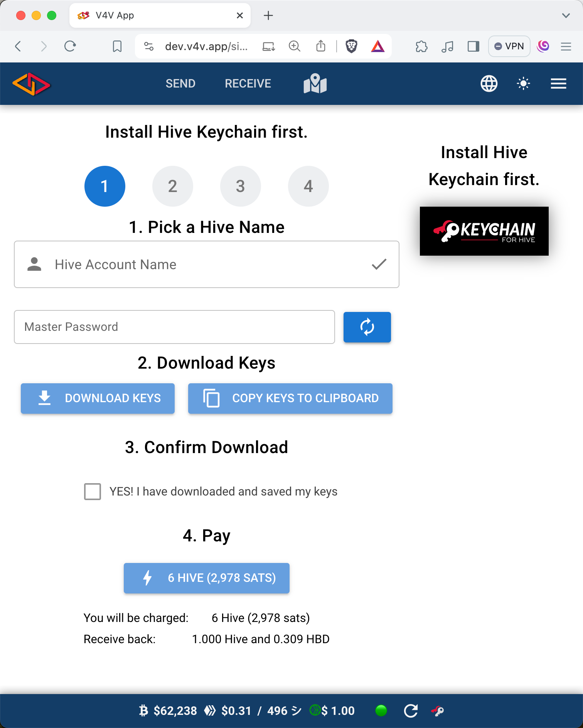Click the V4V logo in header
This screenshot has height=728, width=583.
31,84
